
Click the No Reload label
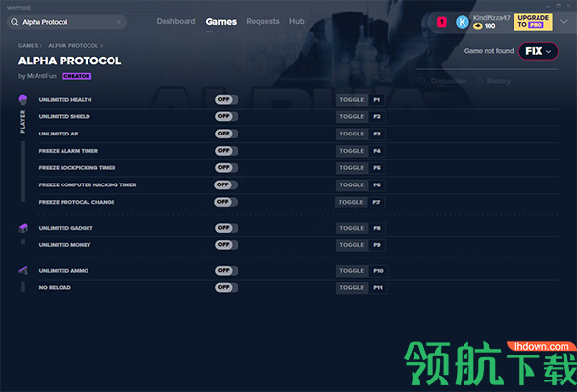coord(55,288)
